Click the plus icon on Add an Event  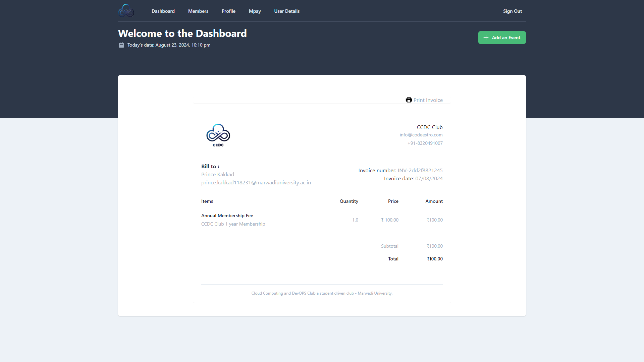[x=486, y=38]
